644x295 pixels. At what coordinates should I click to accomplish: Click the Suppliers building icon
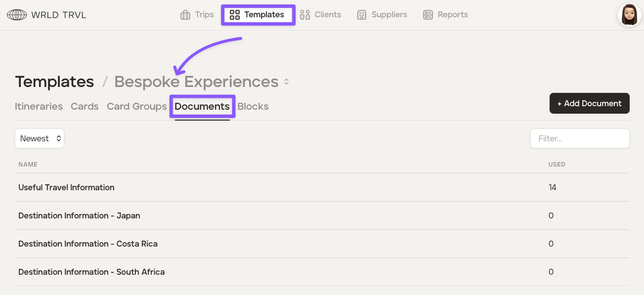pyautogui.click(x=362, y=15)
